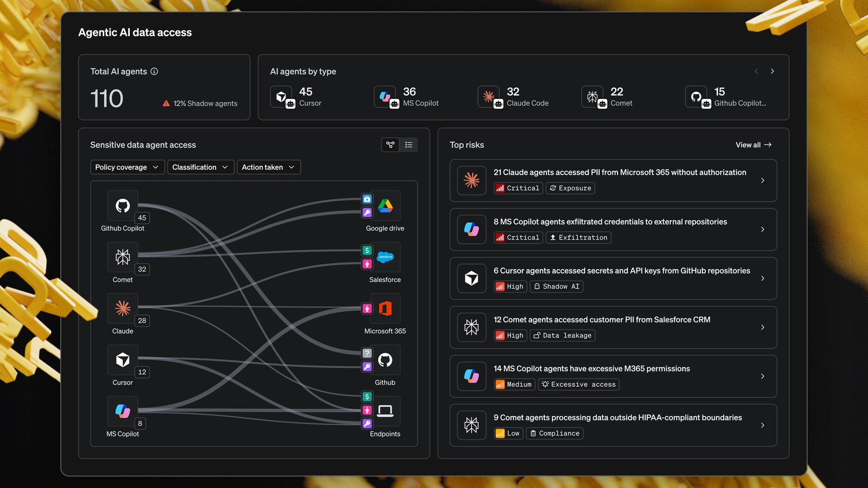Go to previous page of agent types

[x=756, y=71]
